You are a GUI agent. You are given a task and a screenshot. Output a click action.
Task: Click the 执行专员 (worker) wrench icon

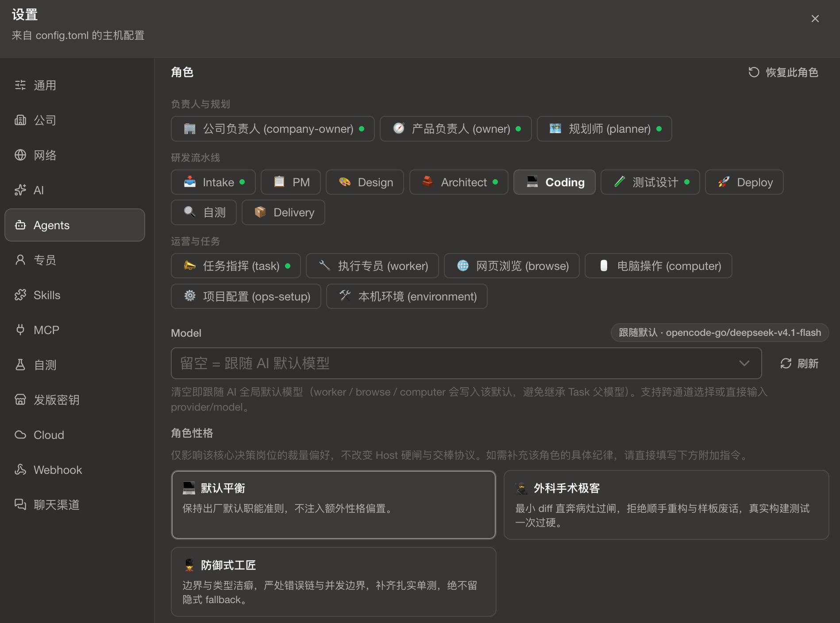pos(324,265)
